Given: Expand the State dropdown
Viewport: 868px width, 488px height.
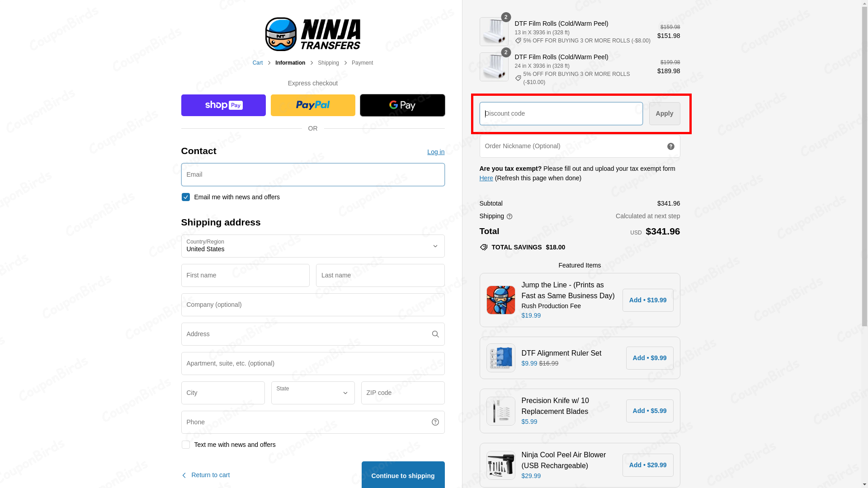Looking at the screenshot, I should click(x=312, y=393).
